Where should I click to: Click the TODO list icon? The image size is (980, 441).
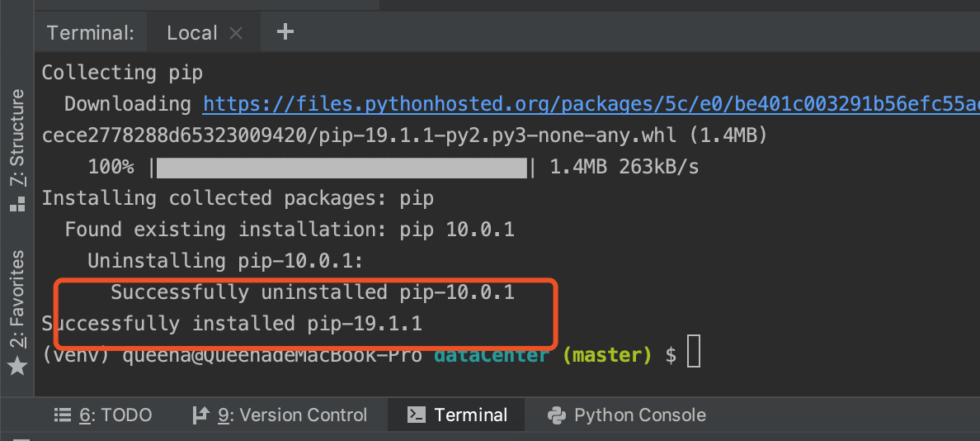[x=61, y=415]
